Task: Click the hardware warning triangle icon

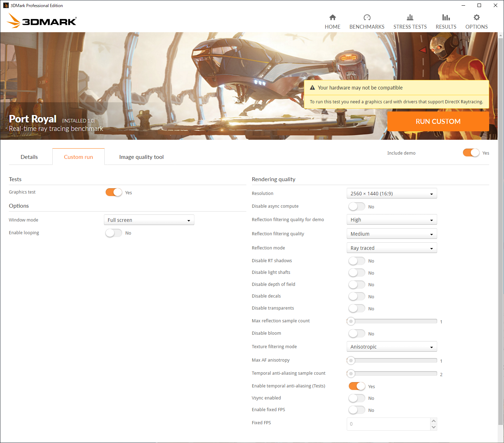Action: tap(312, 88)
